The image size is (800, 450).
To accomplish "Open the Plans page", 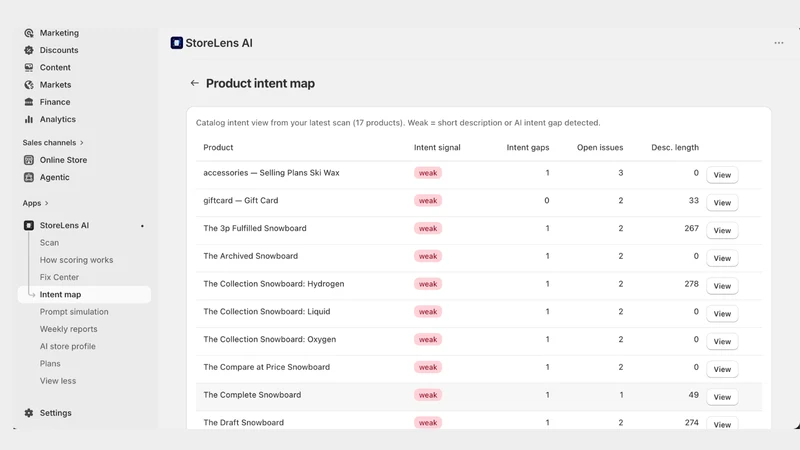I will coord(50,364).
